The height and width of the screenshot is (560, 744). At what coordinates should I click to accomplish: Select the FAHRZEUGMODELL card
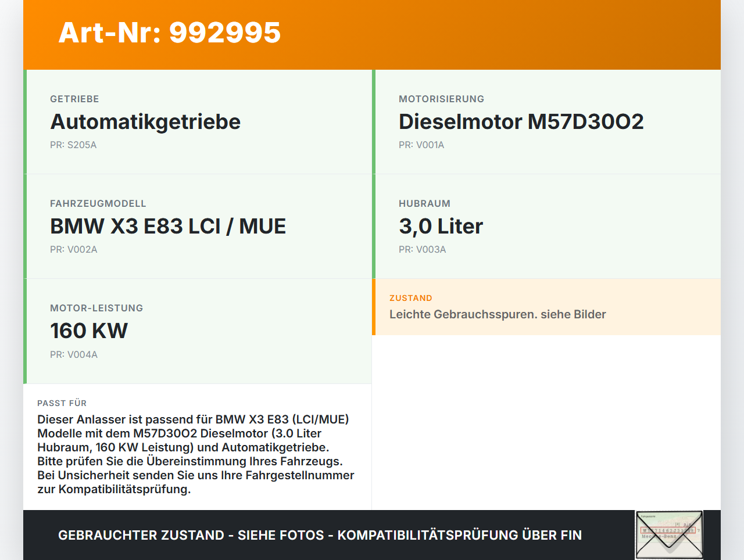coord(198,226)
